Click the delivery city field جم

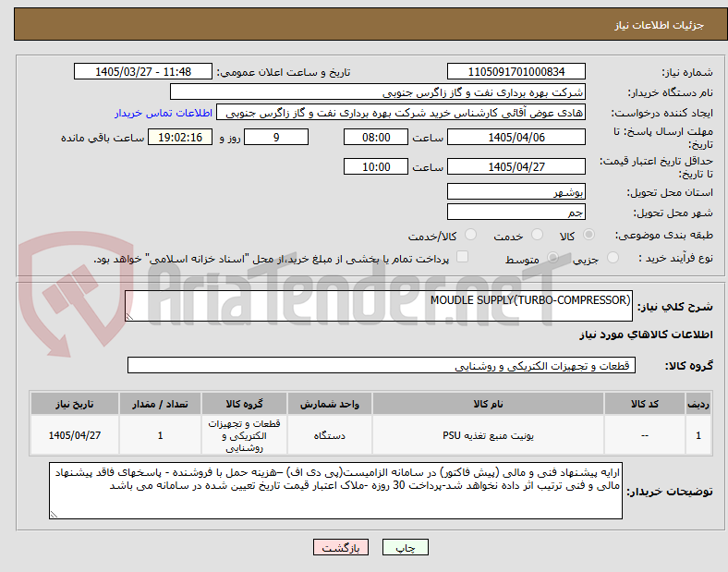click(516, 212)
